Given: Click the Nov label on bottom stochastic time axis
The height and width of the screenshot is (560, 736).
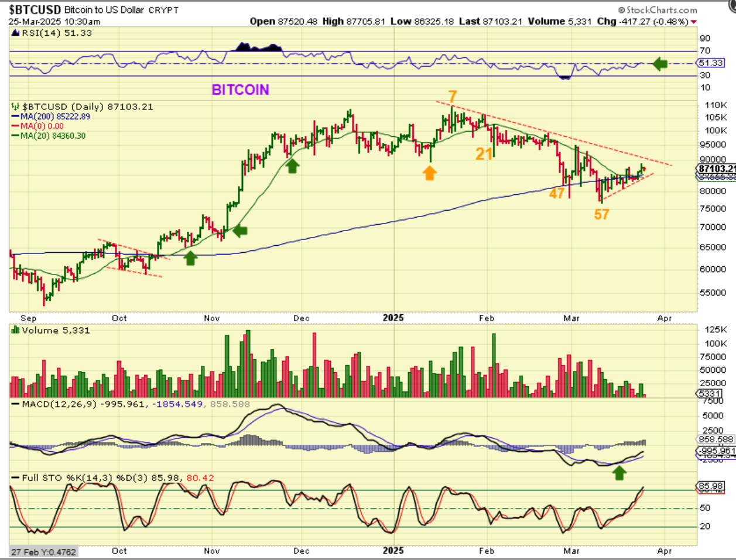Looking at the screenshot, I should coord(212,551).
